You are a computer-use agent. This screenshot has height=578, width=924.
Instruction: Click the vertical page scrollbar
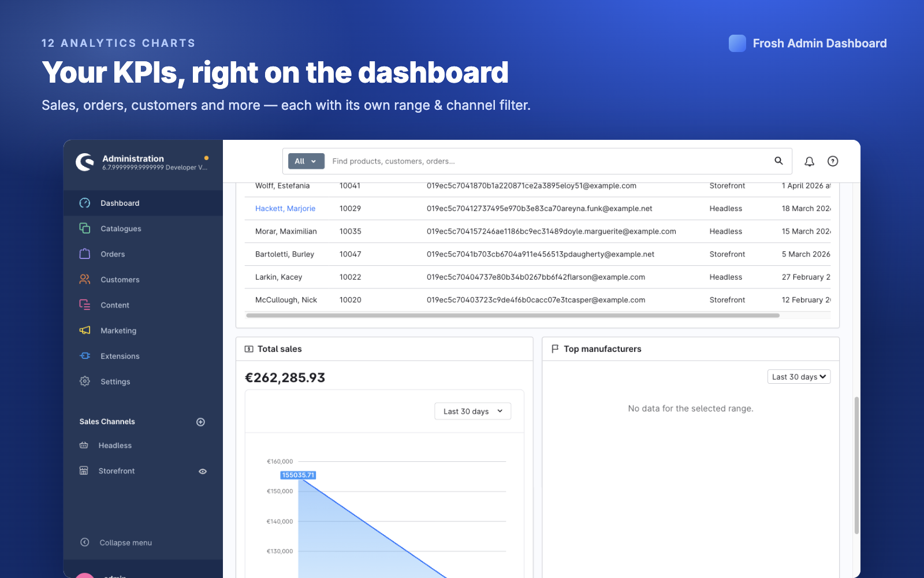click(856, 465)
